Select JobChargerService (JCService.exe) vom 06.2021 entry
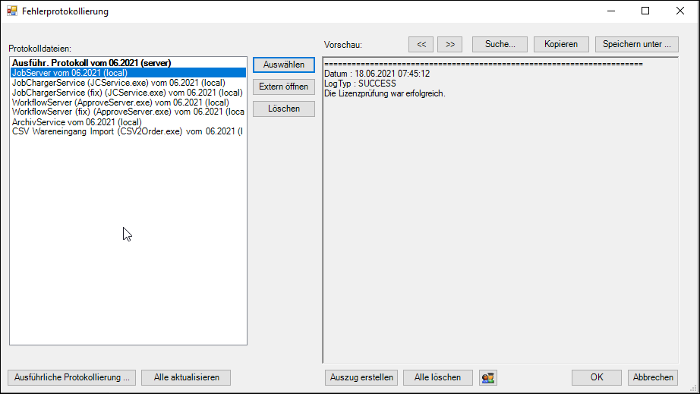 [x=128, y=83]
